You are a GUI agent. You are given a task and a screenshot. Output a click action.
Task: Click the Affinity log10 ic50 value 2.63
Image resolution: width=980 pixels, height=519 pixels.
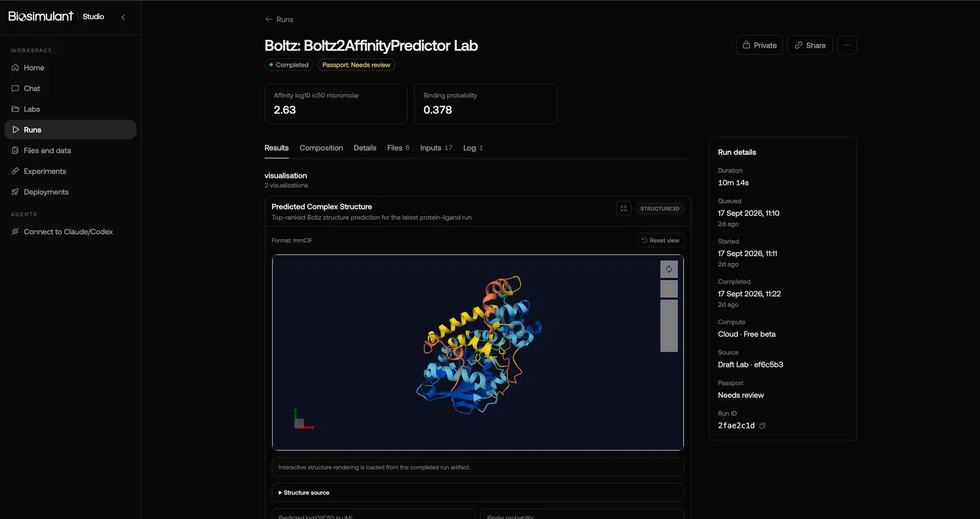point(285,110)
